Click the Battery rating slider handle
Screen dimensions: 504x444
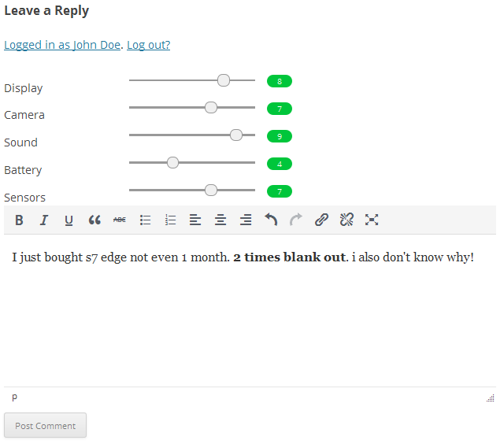pos(173,163)
